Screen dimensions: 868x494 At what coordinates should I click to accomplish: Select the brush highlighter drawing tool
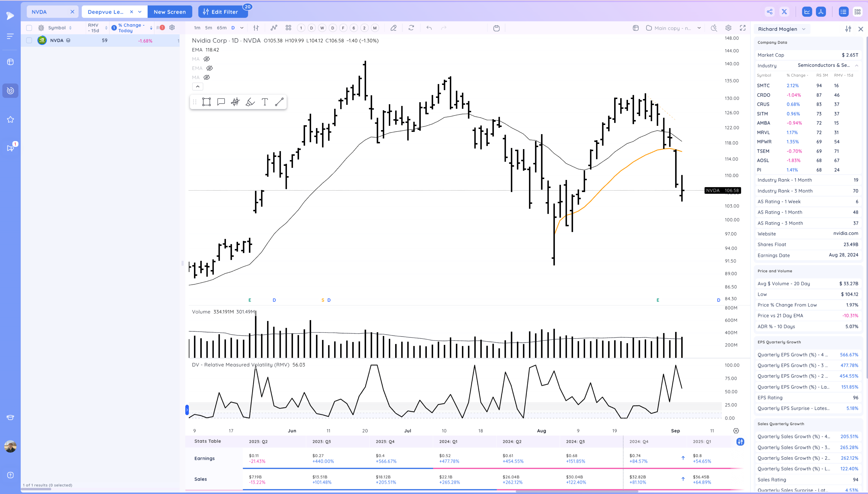250,101
